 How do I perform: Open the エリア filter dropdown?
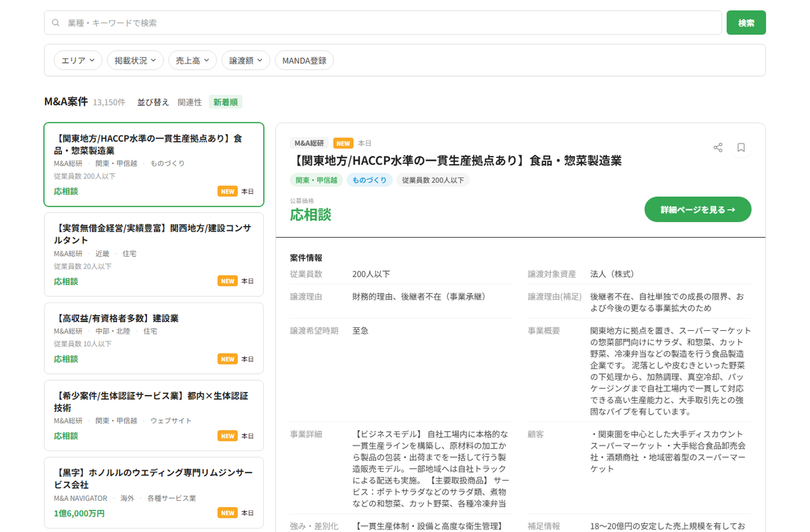78,60
